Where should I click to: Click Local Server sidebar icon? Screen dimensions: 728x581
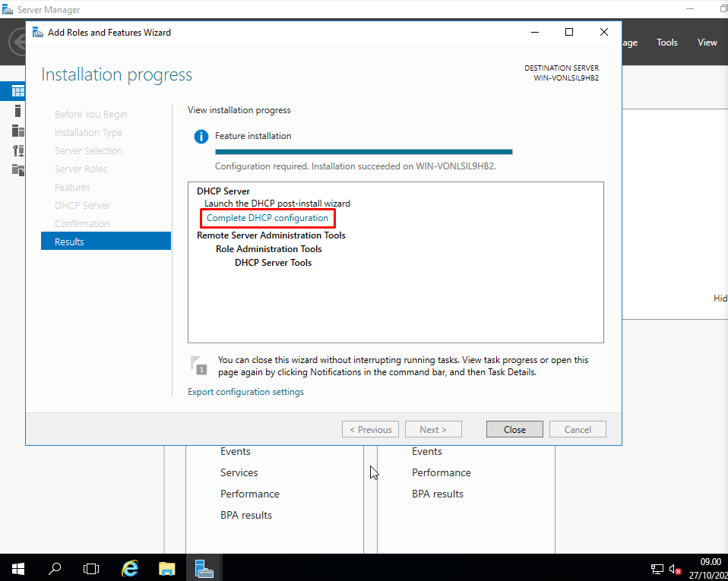pos(17,111)
